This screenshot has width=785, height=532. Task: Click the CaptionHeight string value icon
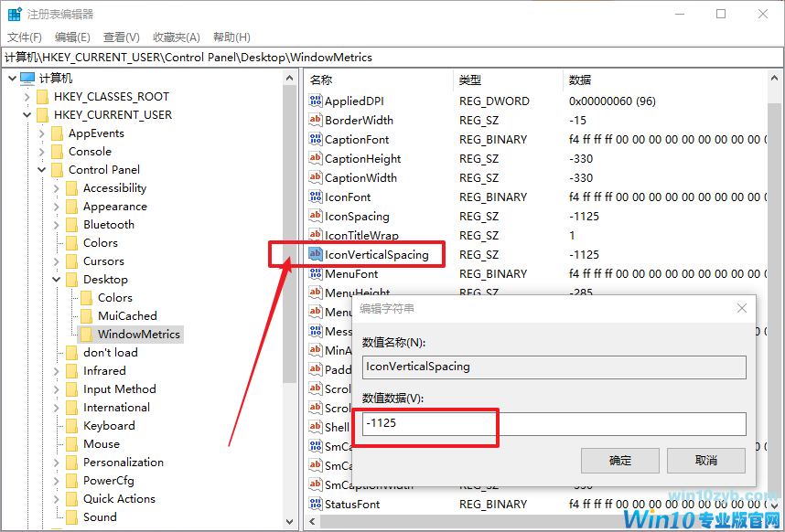(x=315, y=158)
